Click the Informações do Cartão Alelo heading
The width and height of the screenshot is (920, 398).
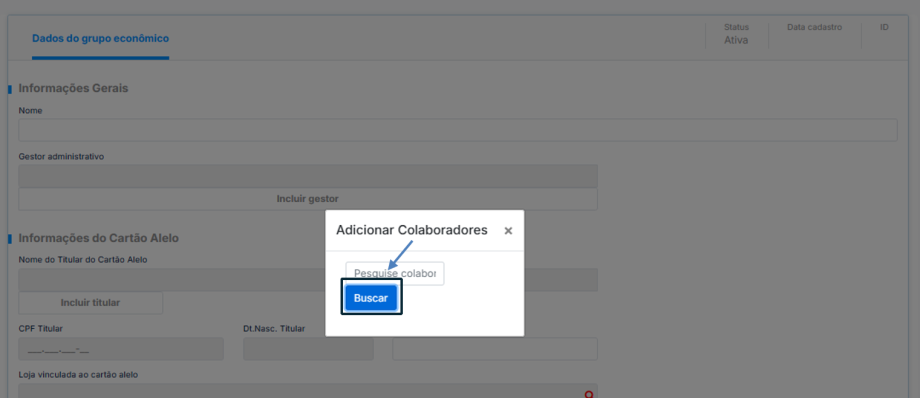[99, 238]
